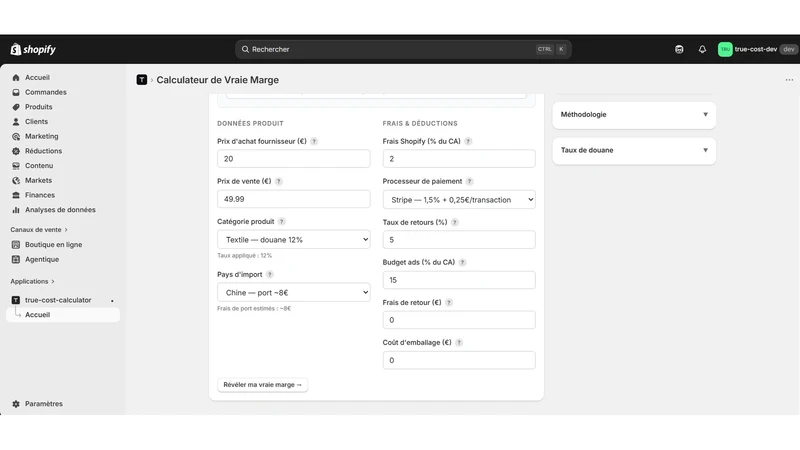Click the app icon beside page title
Image resolution: width=800 pixels, height=450 pixels.
tap(142, 80)
